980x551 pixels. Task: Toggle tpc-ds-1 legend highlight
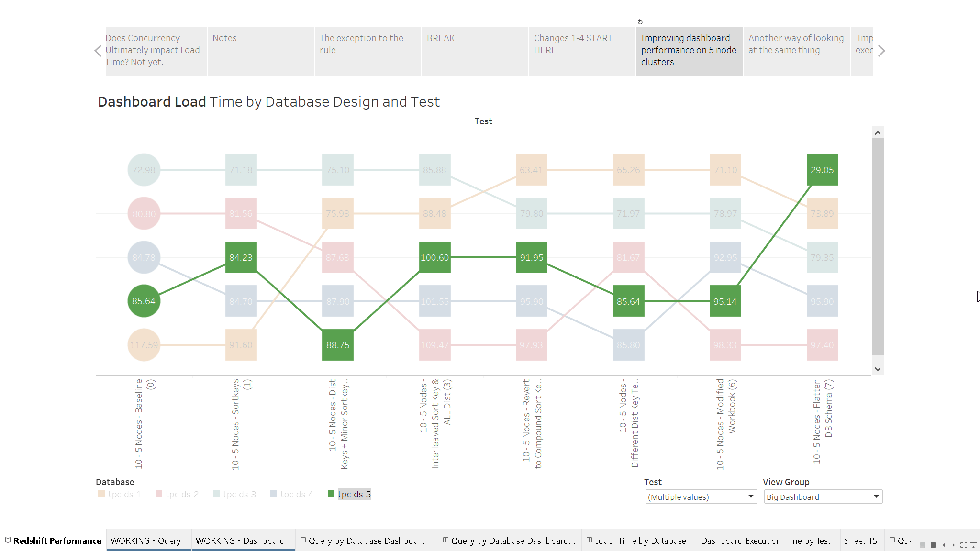click(x=124, y=494)
